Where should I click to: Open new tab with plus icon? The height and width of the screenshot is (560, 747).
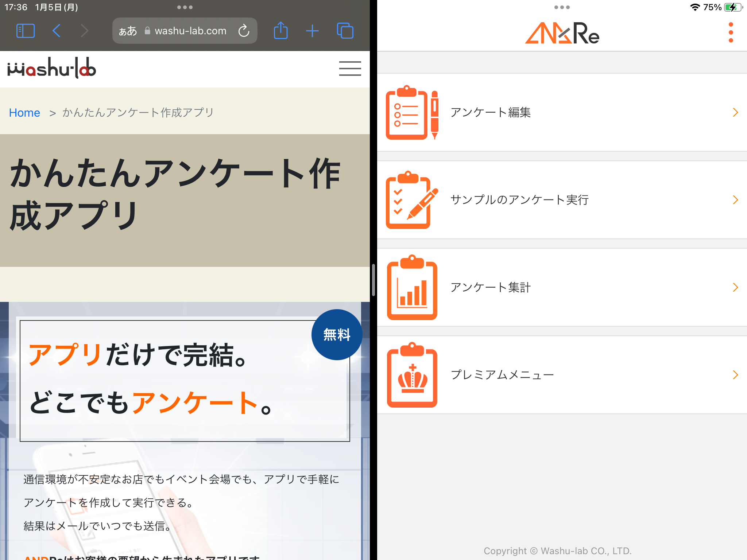coord(312,31)
